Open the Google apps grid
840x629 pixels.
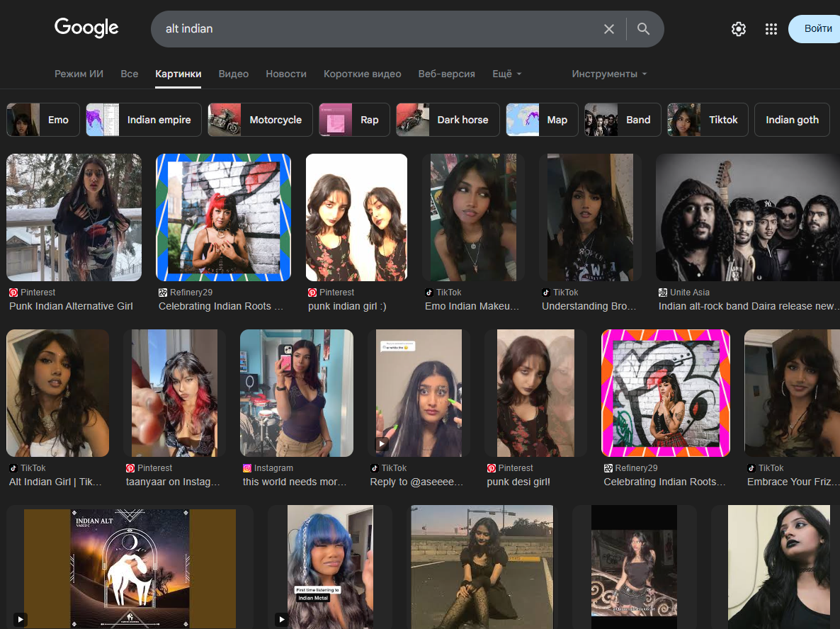[771, 29]
